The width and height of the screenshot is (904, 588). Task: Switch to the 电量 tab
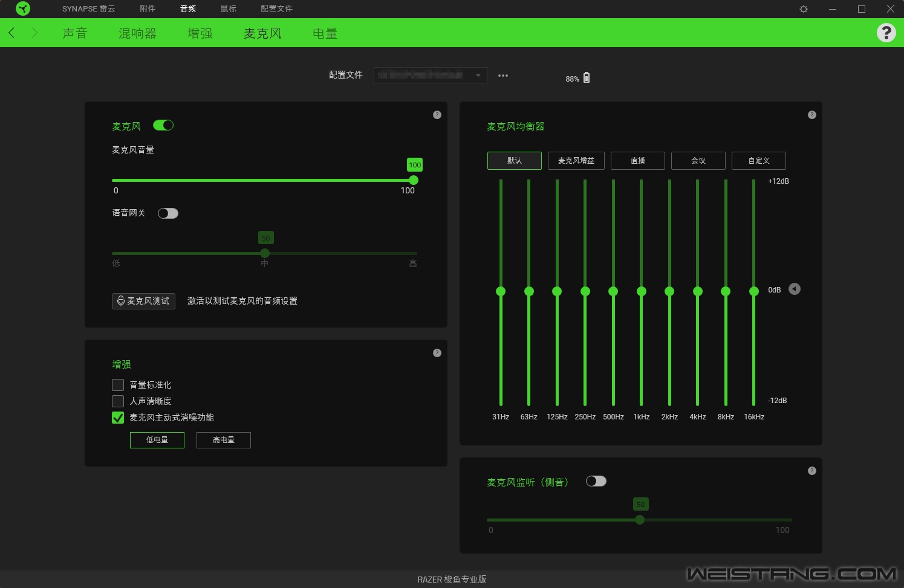(325, 33)
